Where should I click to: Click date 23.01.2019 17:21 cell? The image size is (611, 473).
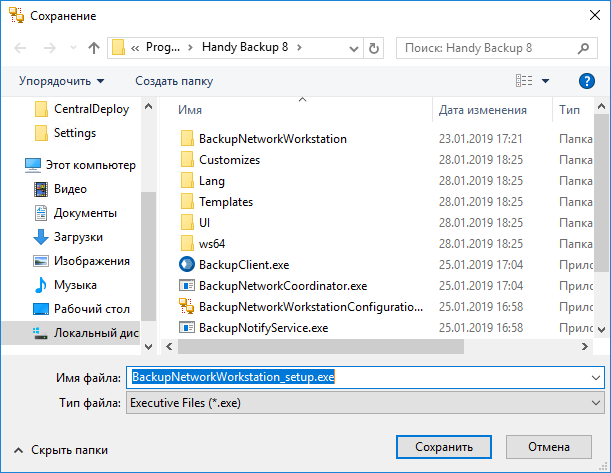point(480,139)
